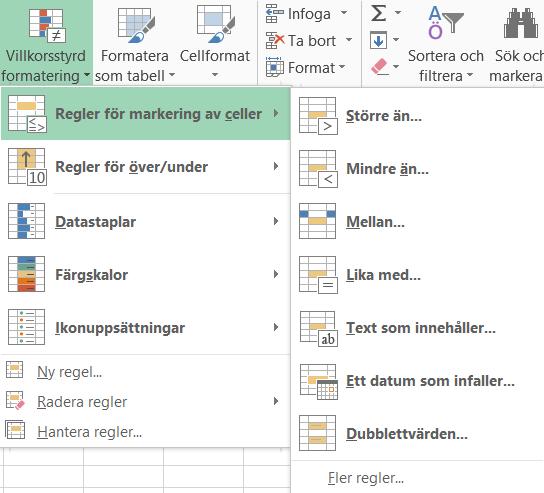This screenshot has width=544, height=493.
Task: Click the Infoga cells icon
Action: click(275, 14)
